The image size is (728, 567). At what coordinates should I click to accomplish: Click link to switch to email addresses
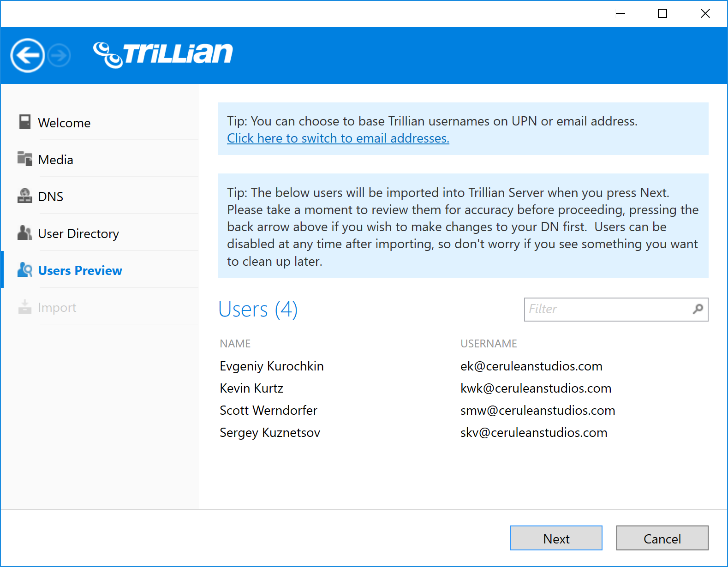tap(338, 138)
